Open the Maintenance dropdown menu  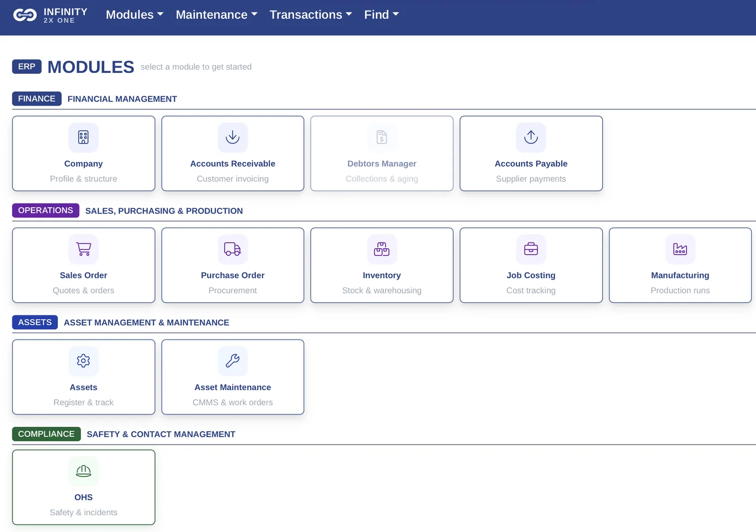pyautogui.click(x=217, y=15)
